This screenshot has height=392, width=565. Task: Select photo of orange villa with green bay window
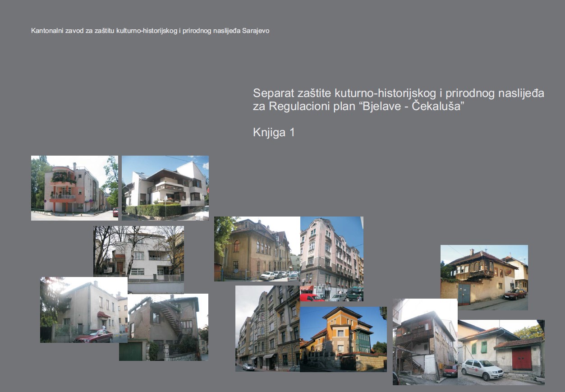(343, 339)
